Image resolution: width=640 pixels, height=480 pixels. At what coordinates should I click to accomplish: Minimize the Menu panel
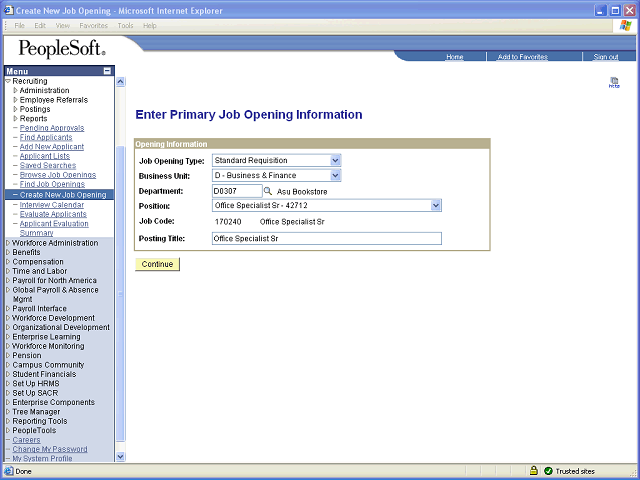click(x=107, y=71)
